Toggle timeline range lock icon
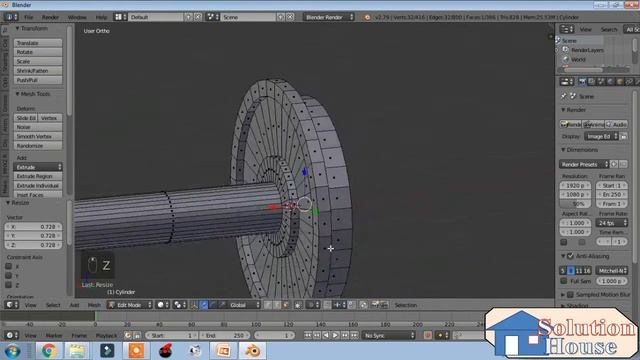 [137, 335]
